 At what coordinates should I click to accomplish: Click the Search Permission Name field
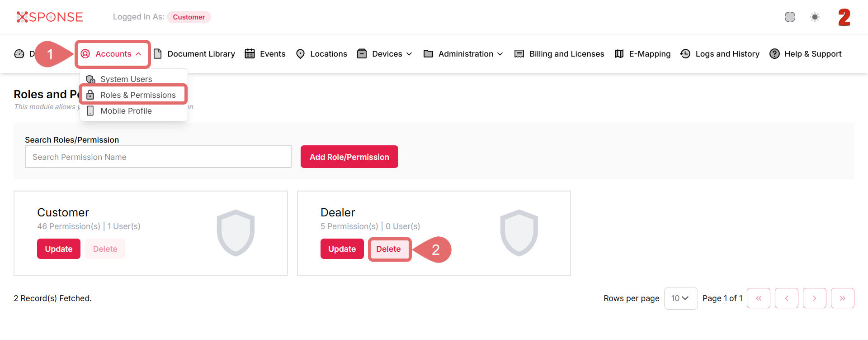point(158,157)
